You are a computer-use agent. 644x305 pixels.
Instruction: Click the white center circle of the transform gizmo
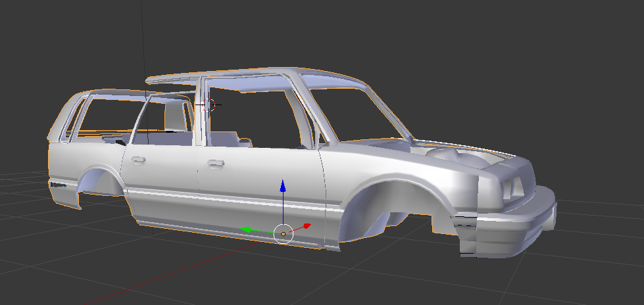[x=284, y=233]
